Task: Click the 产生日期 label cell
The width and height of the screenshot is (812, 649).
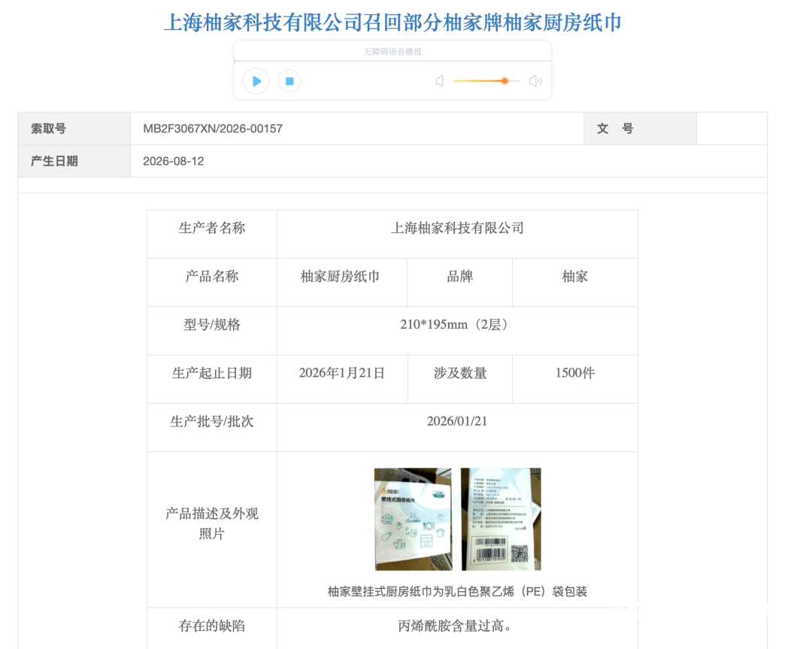Action: pyautogui.click(x=74, y=161)
